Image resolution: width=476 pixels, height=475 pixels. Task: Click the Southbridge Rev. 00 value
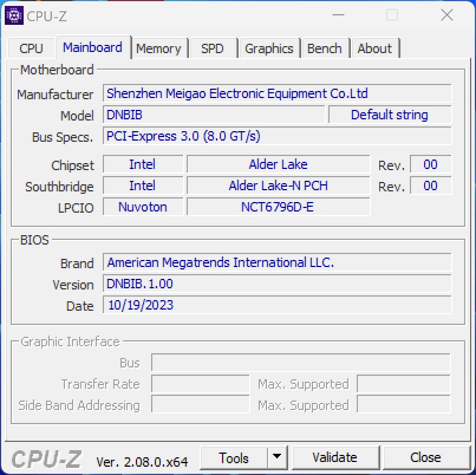pos(431,186)
